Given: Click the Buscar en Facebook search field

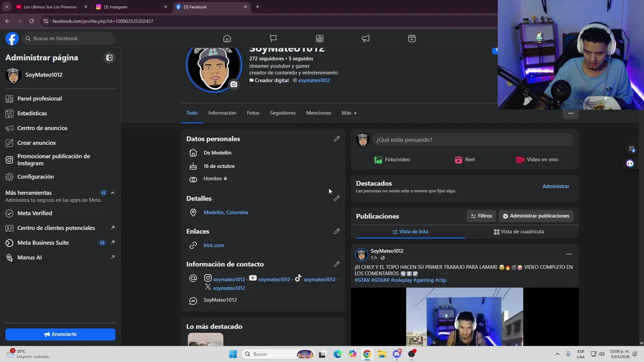Looking at the screenshot, I should [x=68, y=39].
